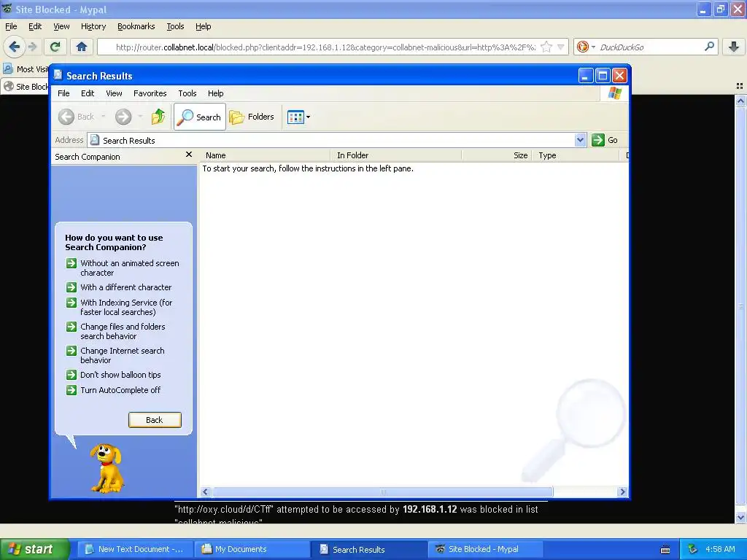Open the Mypal home page

click(x=82, y=47)
